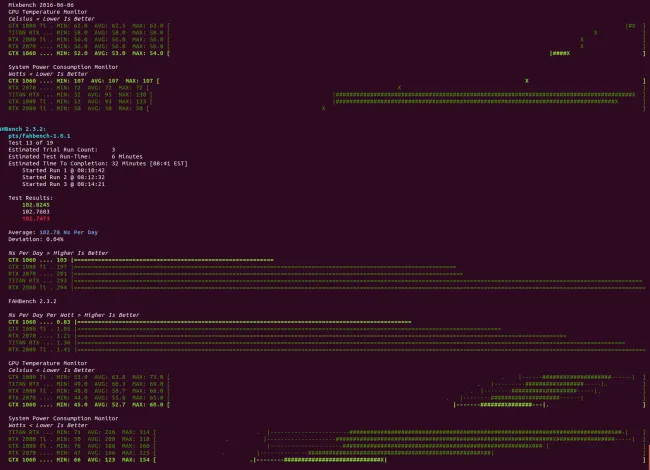Click the GTX 1060 row with AVG: 52.7
This screenshot has height=470, width=650.
tap(327, 405)
